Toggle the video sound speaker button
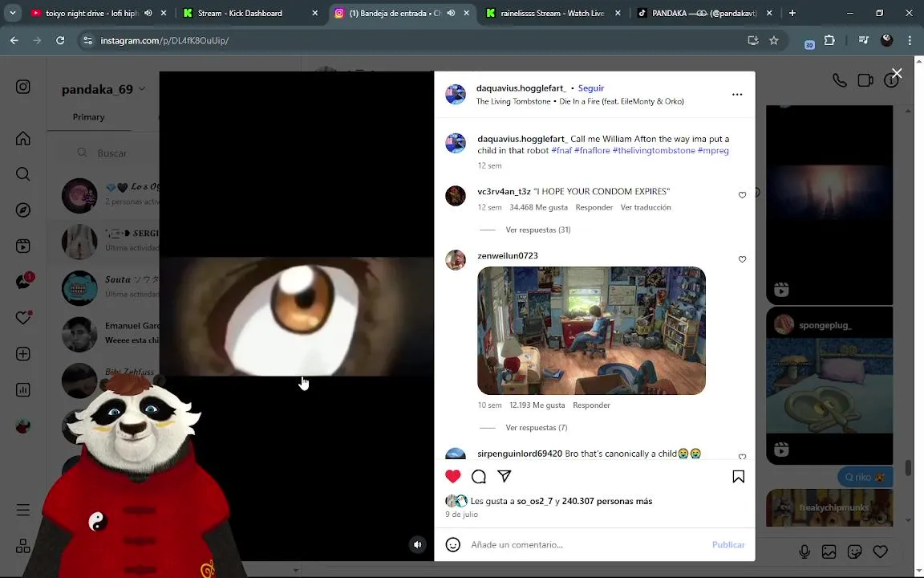The image size is (924, 578). point(417,544)
